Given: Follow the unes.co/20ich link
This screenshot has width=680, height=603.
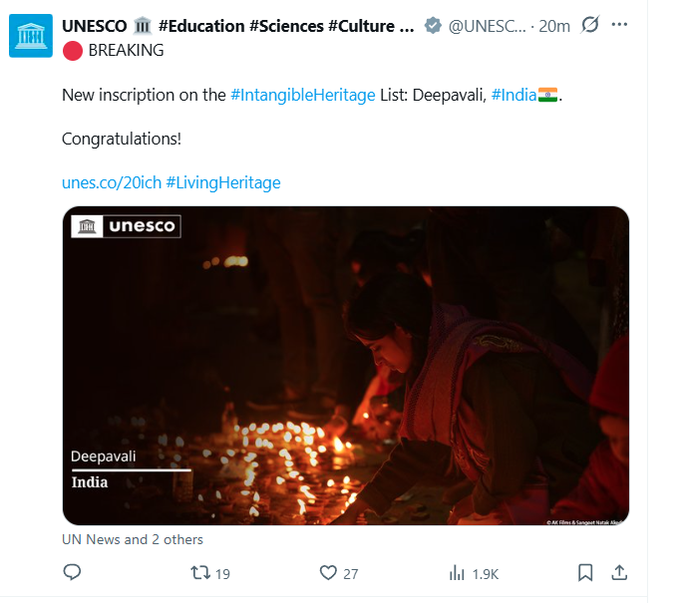Looking at the screenshot, I should tap(111, 182).
